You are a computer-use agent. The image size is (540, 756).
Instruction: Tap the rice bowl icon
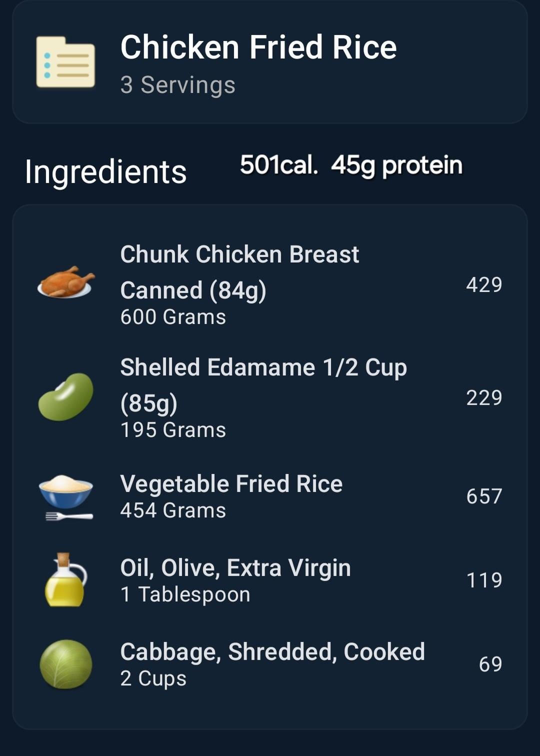click(x=66, y=497)
